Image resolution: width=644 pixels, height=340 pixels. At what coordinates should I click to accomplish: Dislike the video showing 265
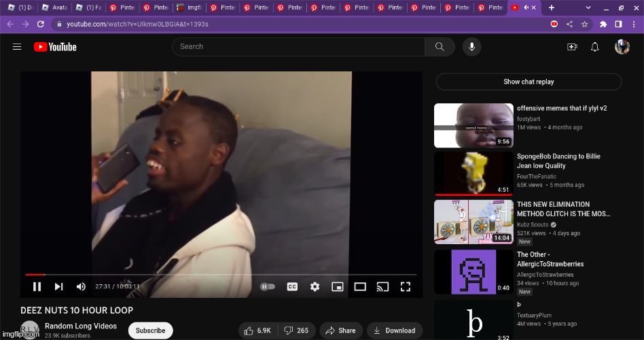coord(297,330)
